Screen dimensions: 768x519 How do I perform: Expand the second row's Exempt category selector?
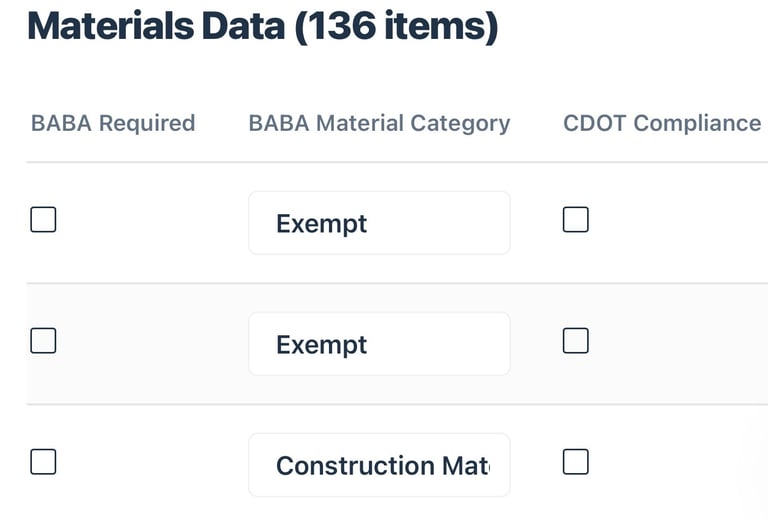point(379,344)
